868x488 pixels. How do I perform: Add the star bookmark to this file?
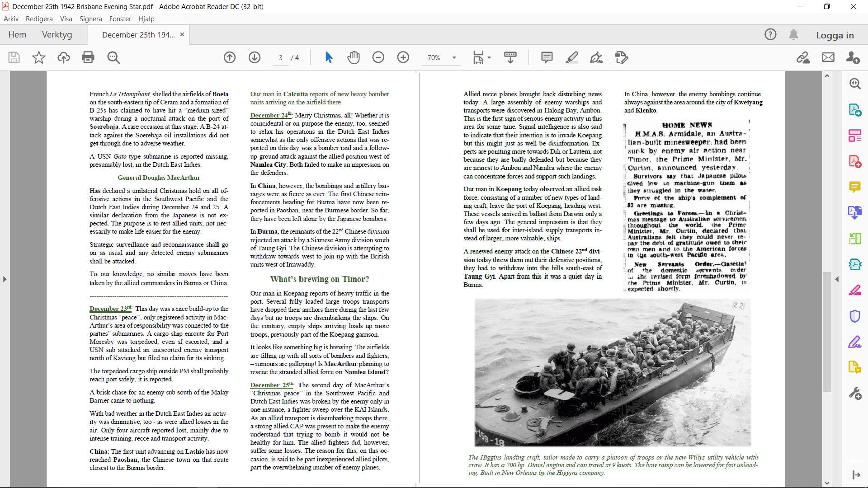[39, 57]
